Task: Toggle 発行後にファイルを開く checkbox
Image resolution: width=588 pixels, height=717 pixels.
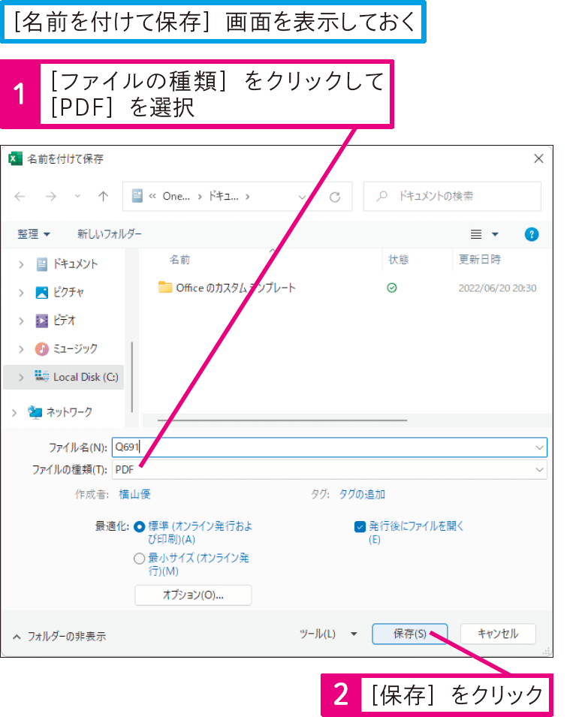Action: point(360,527)
